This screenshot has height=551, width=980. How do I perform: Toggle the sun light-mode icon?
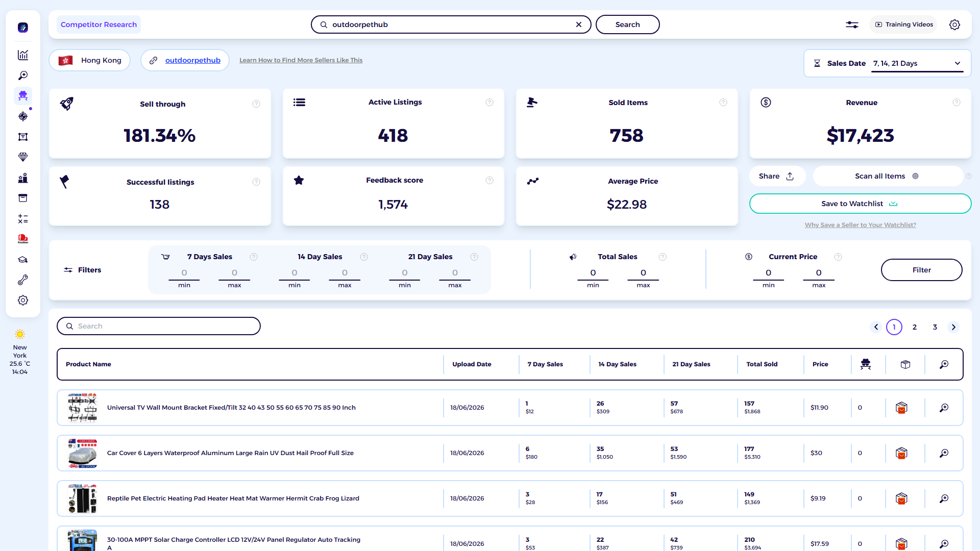point(20,334)
